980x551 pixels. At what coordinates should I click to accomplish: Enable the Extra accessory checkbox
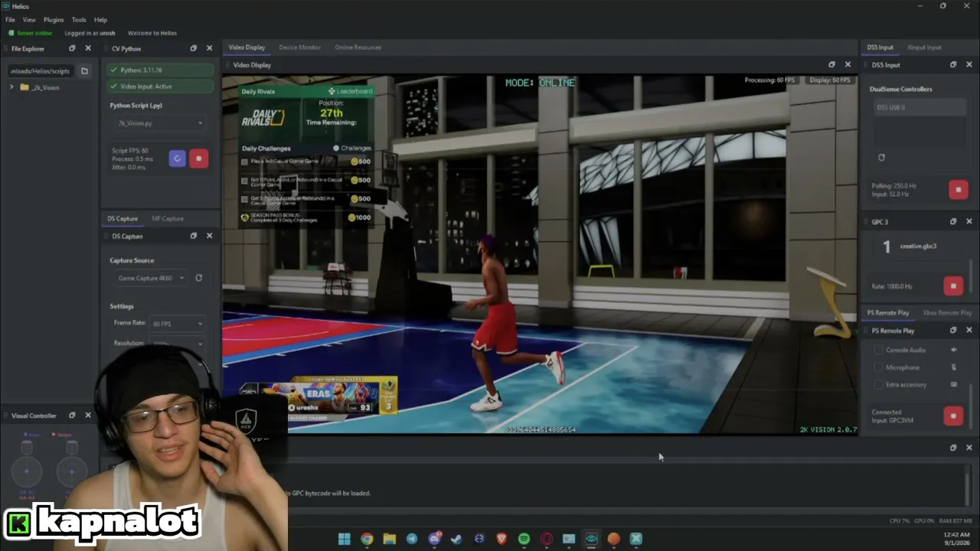click(x=878, y=385)
